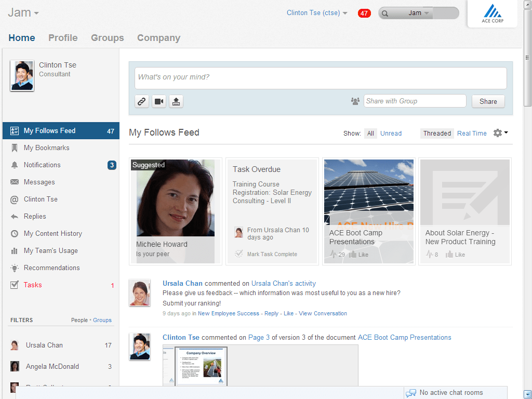Open feed settings gear dropdown
532x399 pixels.
click(500, 133)
